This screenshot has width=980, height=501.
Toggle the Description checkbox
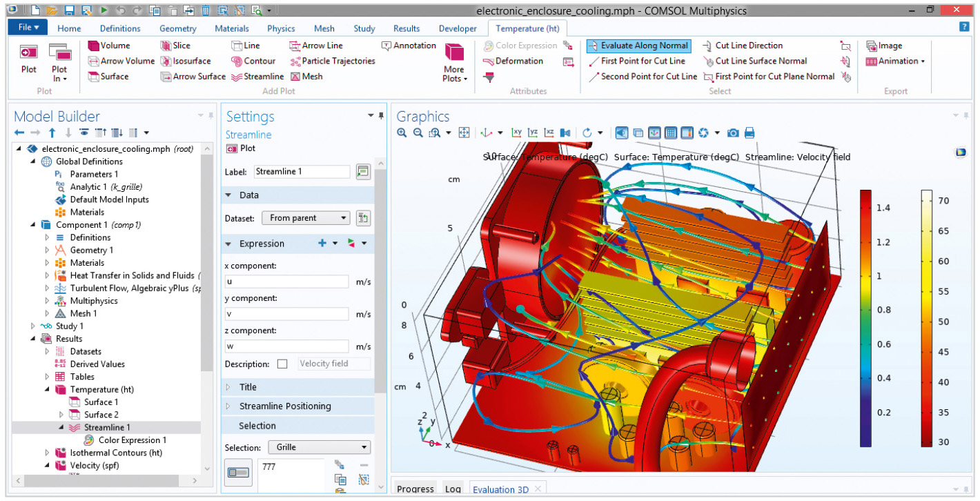tap(282, 364)
